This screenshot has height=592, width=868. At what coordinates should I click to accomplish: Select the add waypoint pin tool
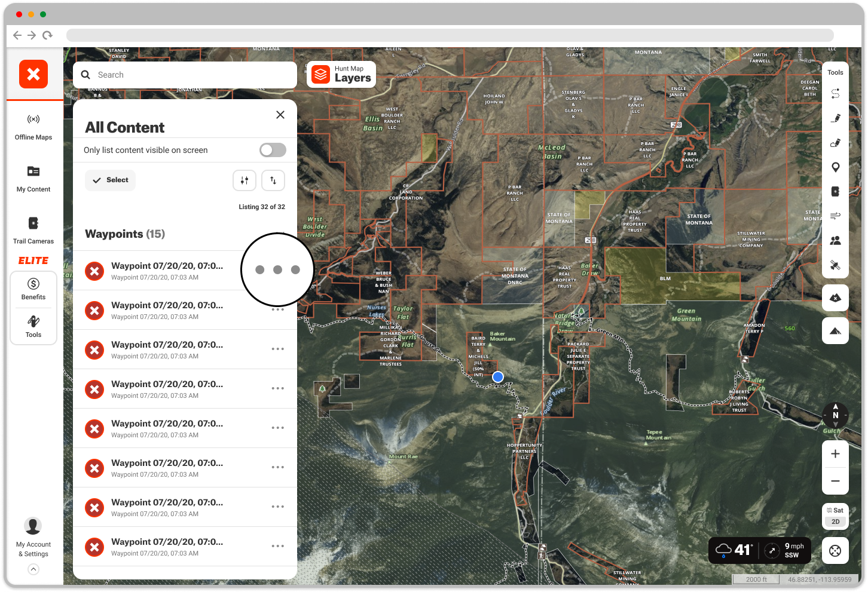pos(836,167)
